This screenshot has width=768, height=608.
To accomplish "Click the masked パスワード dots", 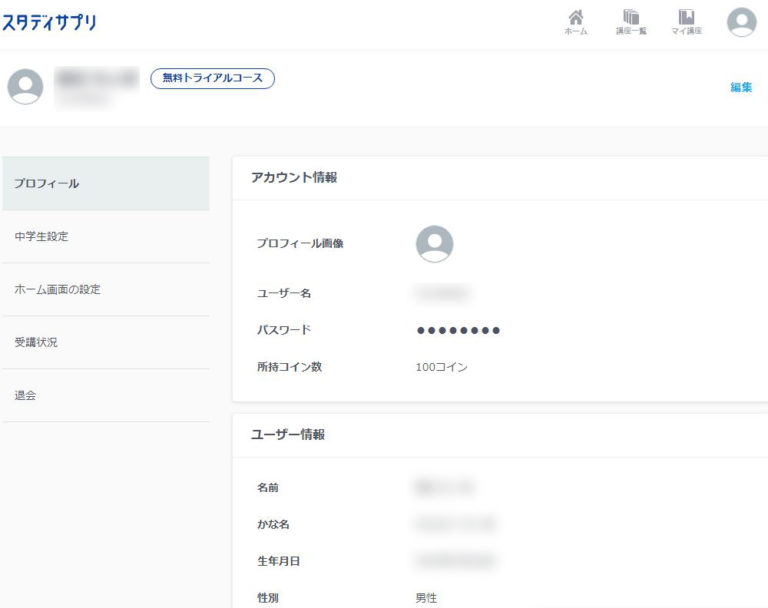I will pyautogui.click(x=458, y=330).
